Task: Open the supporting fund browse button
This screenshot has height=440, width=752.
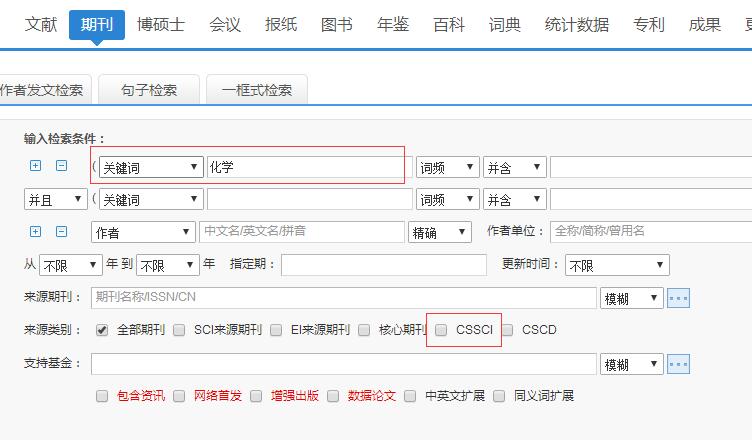Action: [x=679, y=364]
